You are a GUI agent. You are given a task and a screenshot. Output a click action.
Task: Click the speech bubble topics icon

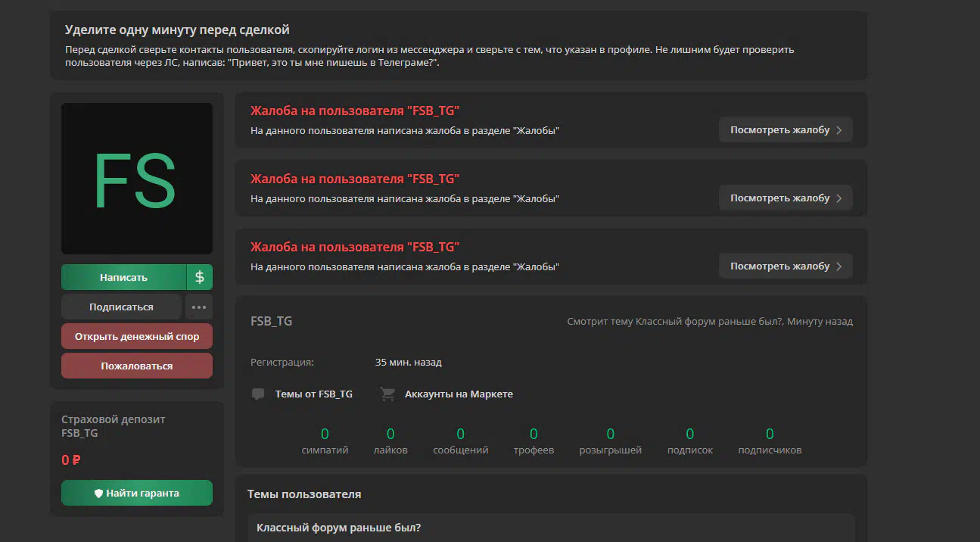(x=258, y=394)
